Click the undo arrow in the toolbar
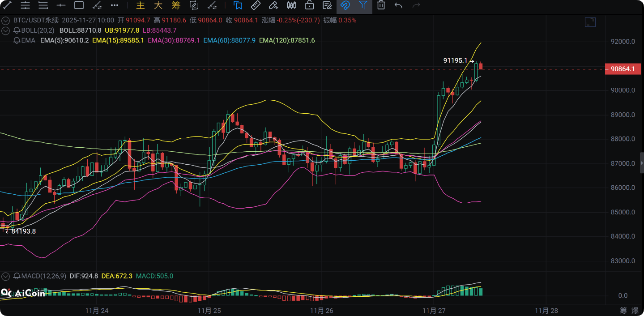The height and width of the screenshot is (316, 644). click(x=398, y=5)
